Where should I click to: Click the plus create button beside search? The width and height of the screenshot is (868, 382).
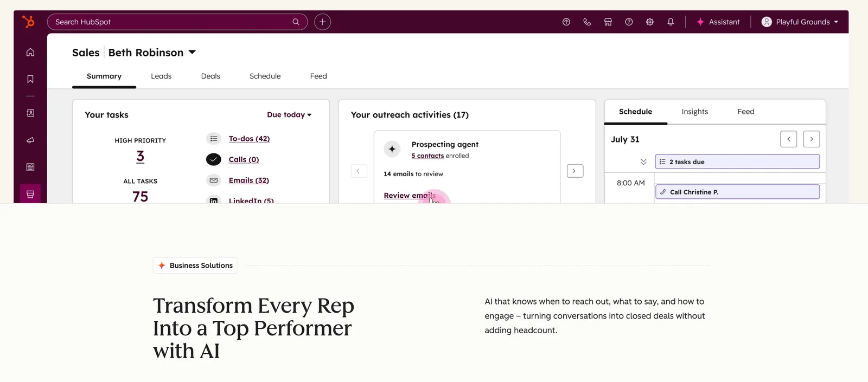pyautogui.click(x=322, y=22)
